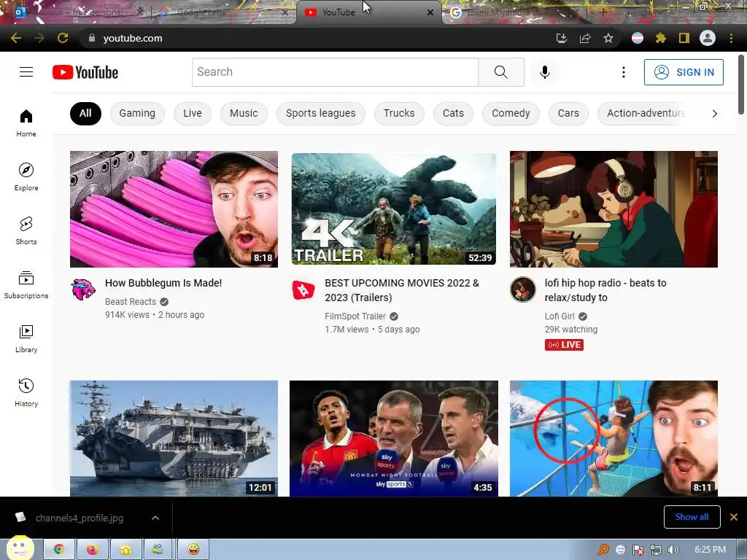Open FilmSpot Trailer channel name link
747x560 pixels.
(355, 316)
